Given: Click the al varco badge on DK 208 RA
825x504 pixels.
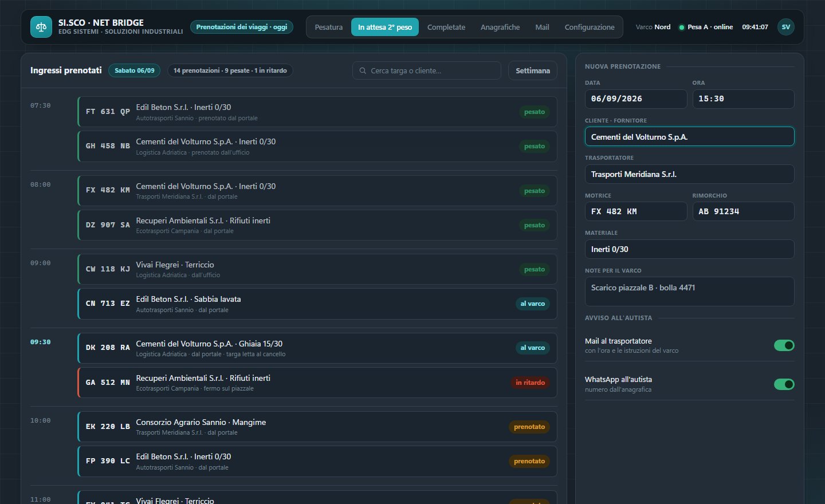Looking at the screenshot, I should click(x=533, y=348).
